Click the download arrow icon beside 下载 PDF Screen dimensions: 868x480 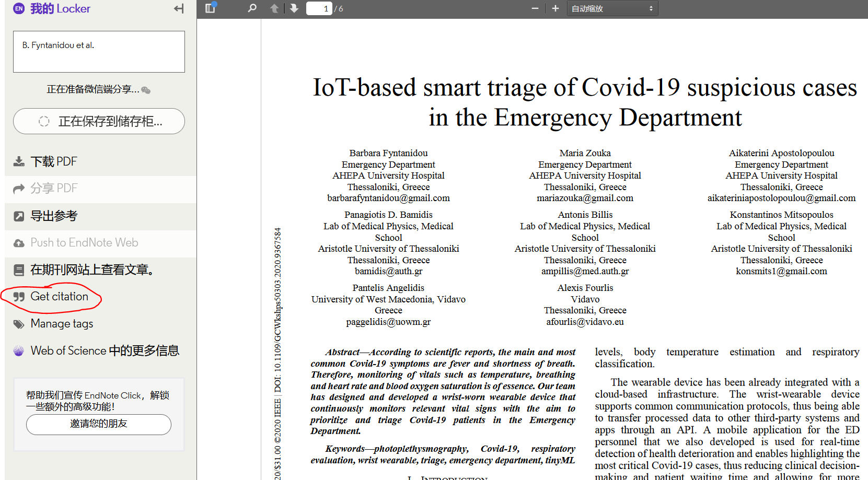(19, 161)
